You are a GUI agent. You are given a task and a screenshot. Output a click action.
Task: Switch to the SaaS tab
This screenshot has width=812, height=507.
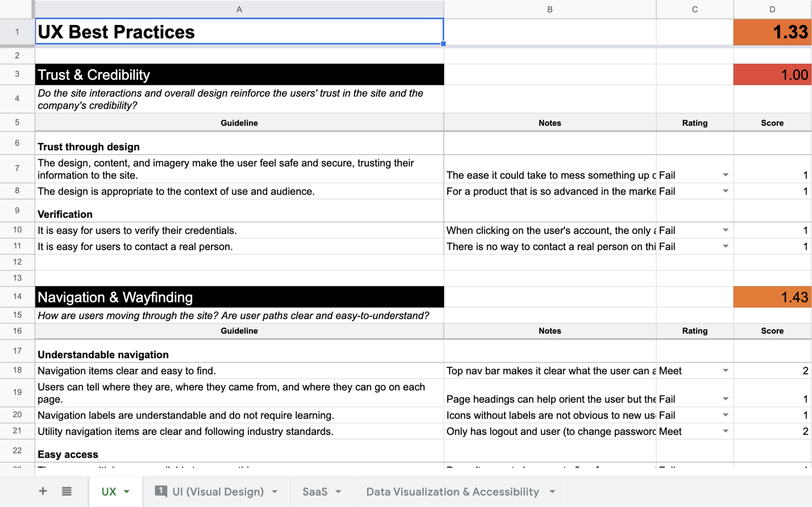click(314, 492)
